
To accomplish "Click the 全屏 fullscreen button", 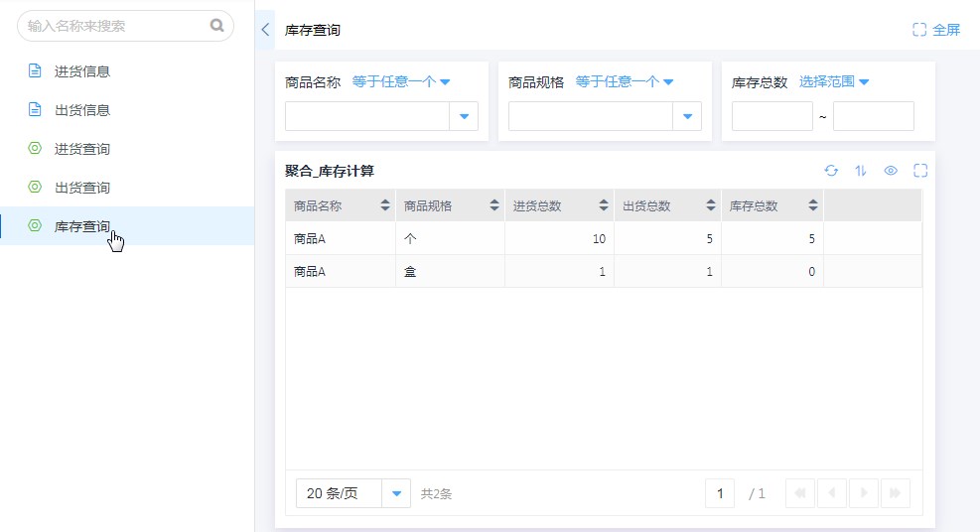I will point(936,30).
